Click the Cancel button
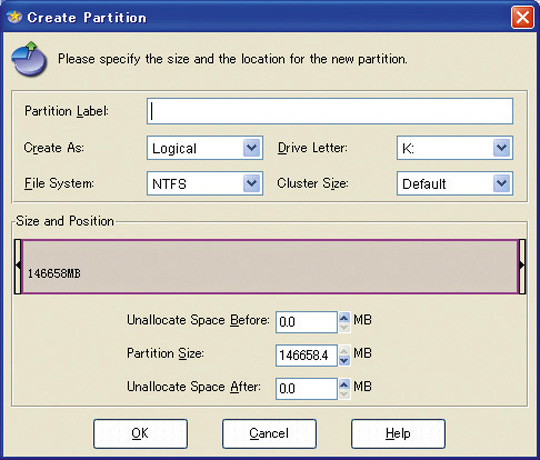 (x=269, y=433)
